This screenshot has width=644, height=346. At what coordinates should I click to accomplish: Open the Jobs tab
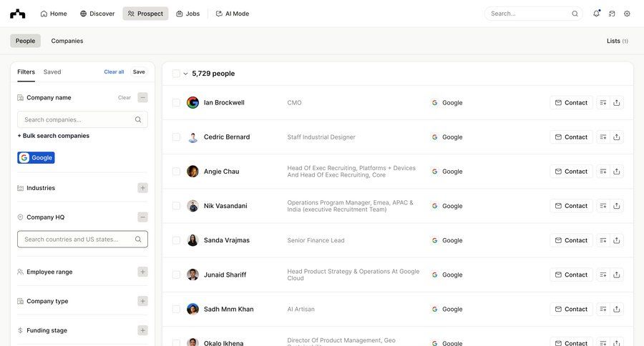point(187,14)
